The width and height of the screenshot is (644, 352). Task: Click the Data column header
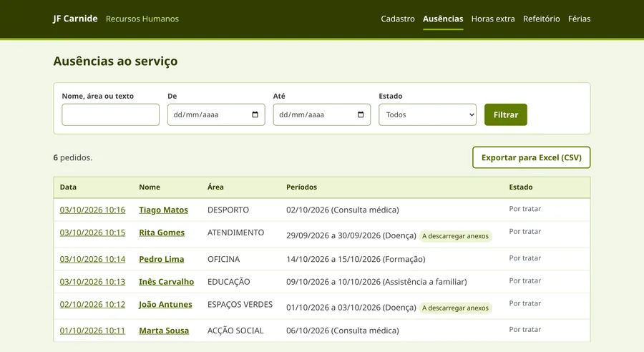(x=68, y=187)
